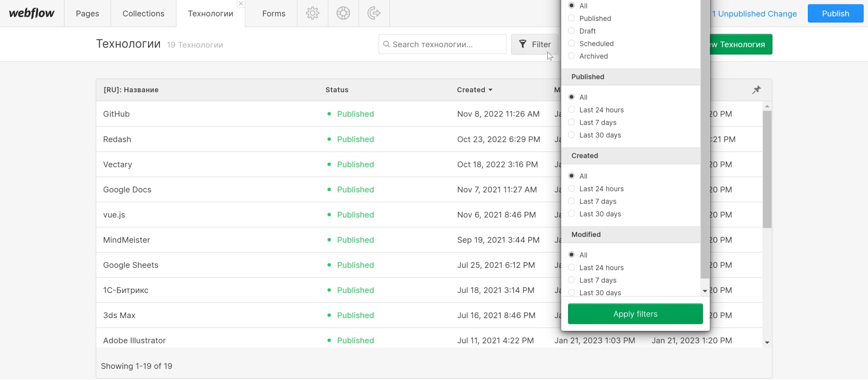Sort by the [RU]: Название column header
The image size is (868, 380).
pos(131,90)
